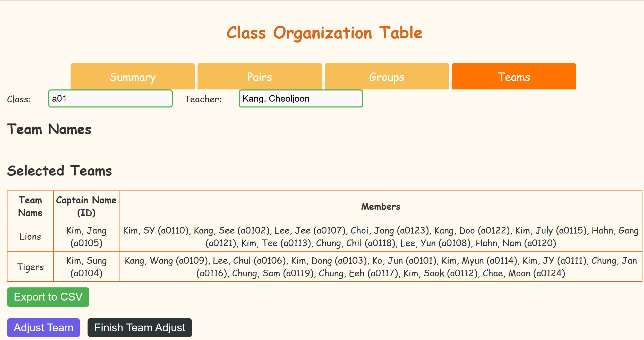Image resolution: width=644 pixels, height=340 pixels.
Task: Click Lions captain Kim, Jang cell
Action: [x=86, y=236]
